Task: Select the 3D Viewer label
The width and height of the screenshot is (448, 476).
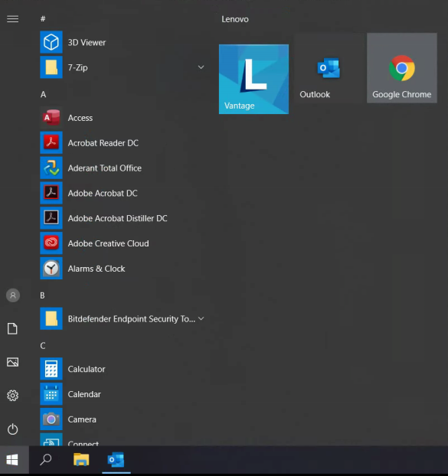Action: pos(87,43)
